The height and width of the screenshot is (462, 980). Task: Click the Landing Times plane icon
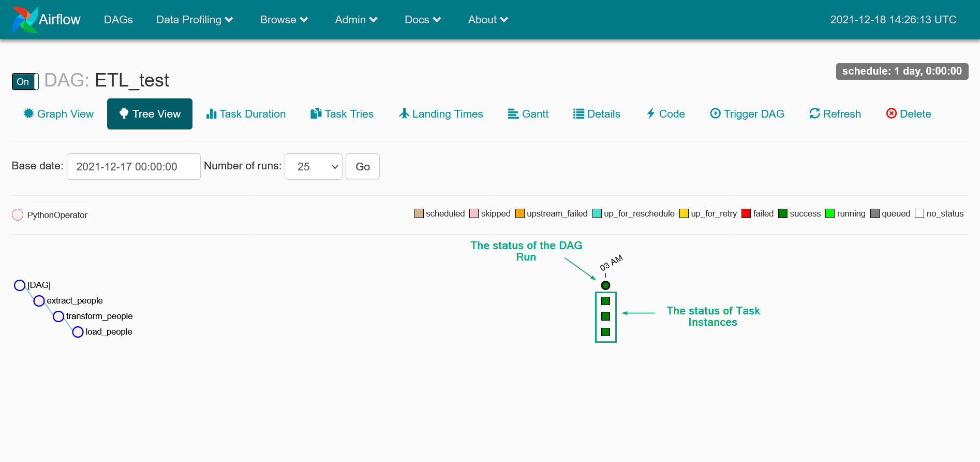click(x=404, y=113)
